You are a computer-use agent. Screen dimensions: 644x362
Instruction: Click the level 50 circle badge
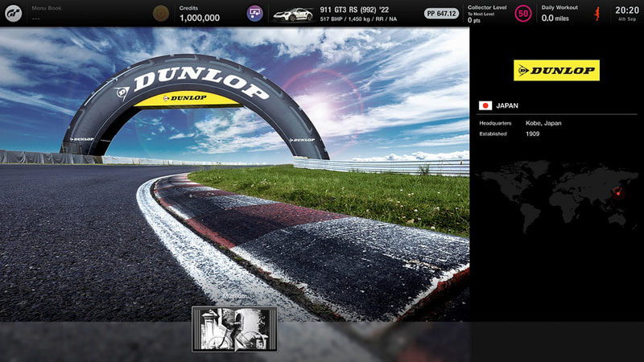coord(522,14)
